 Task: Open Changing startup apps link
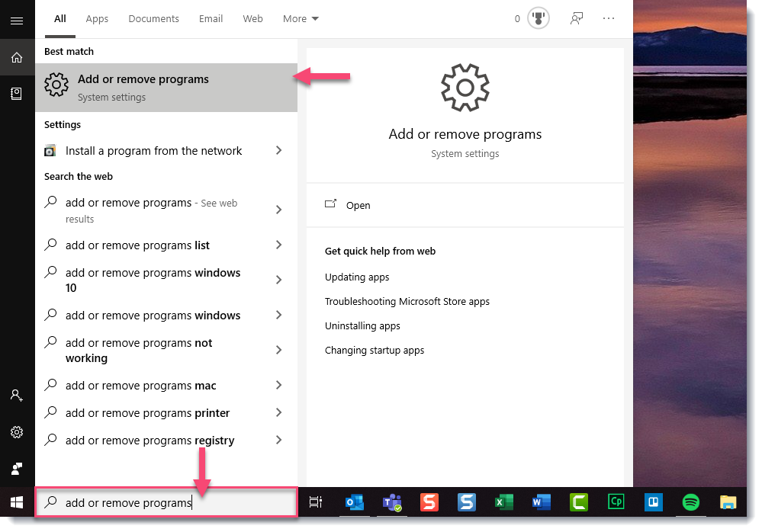click(x=375, y=350)
